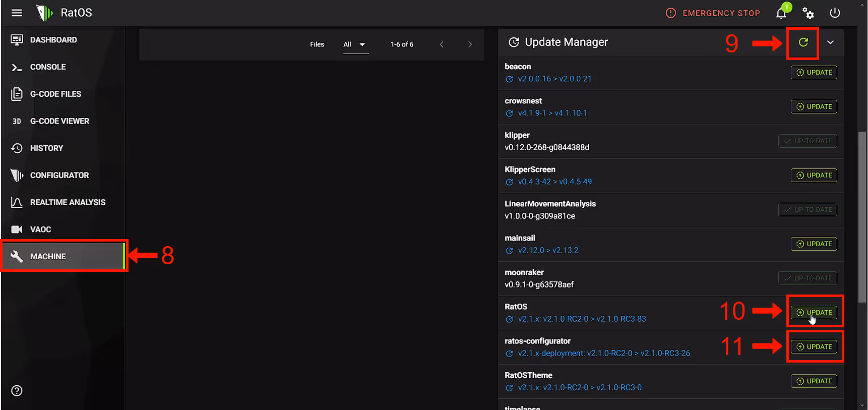Select Machine in the sidebar

(x=63, y=256)
